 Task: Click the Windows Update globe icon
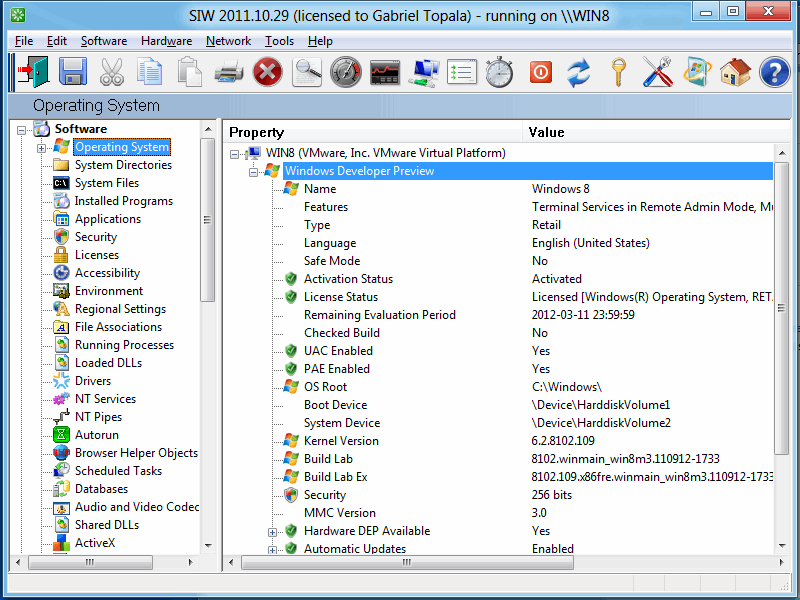coord(698,72)
